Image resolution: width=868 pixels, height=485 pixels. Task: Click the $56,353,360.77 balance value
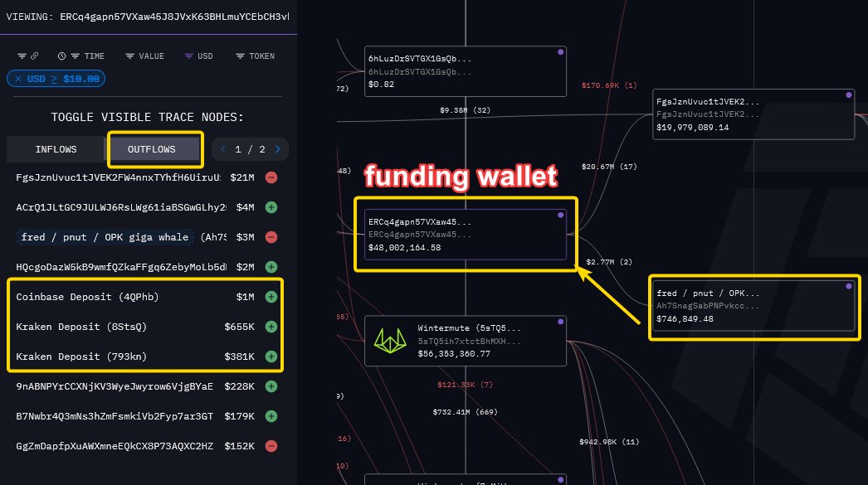point(454,354)
